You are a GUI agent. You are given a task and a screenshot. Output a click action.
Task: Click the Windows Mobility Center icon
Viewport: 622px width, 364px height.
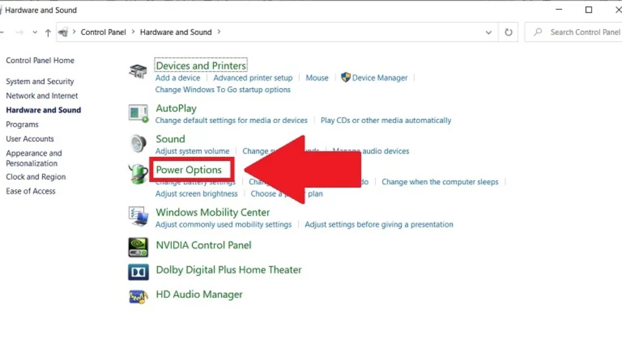(138, 217)
